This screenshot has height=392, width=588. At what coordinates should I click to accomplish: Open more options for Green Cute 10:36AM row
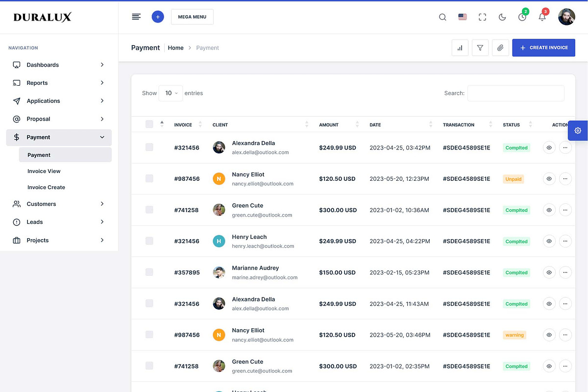click(565, 210)
